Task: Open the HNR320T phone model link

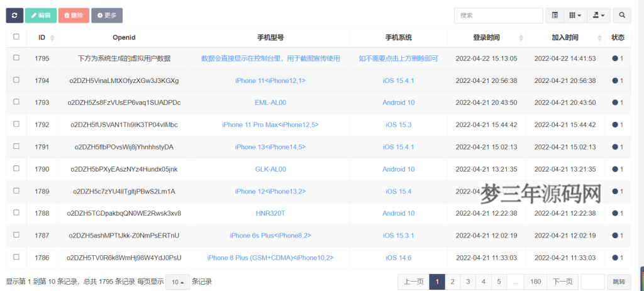Action: tap(270, 214)
